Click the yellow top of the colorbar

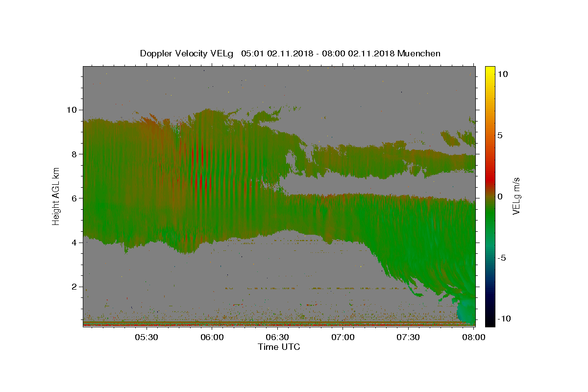click(x=490, y=70)
